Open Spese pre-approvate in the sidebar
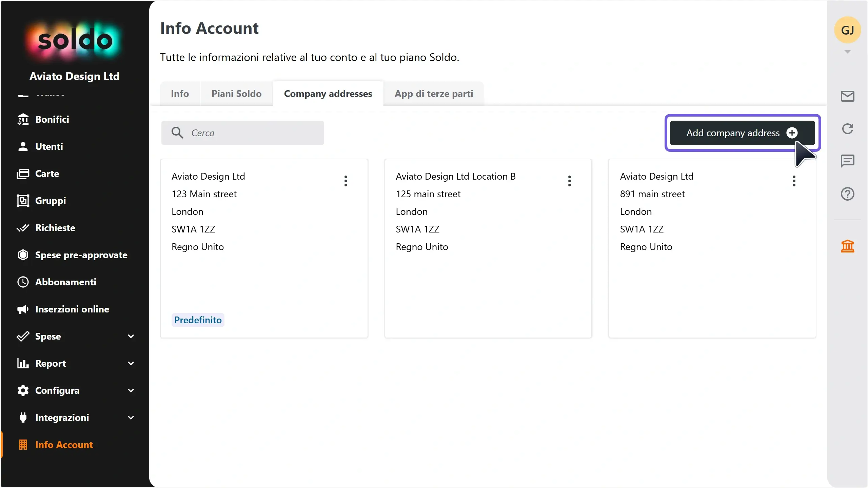 pyautogui.click(x=75, y=255)
